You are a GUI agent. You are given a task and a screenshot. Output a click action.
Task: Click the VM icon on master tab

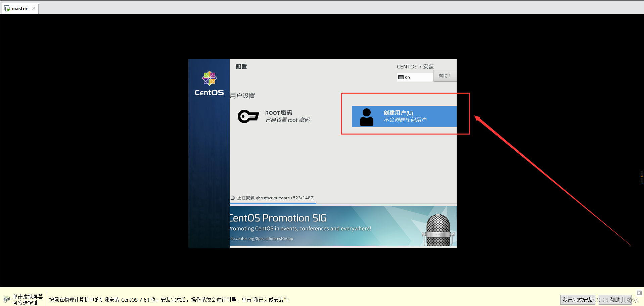[x=7, y=8]
